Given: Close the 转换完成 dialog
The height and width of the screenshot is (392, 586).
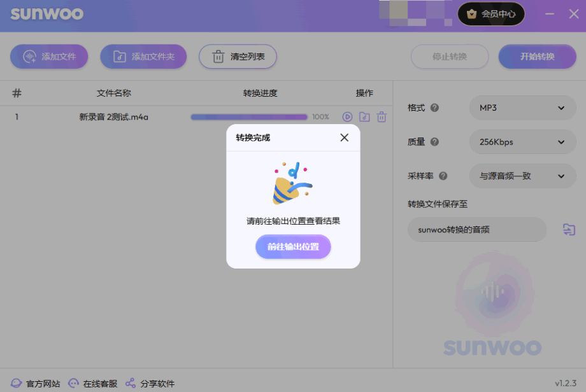Looking at the screenshot, I should point(344,137).
